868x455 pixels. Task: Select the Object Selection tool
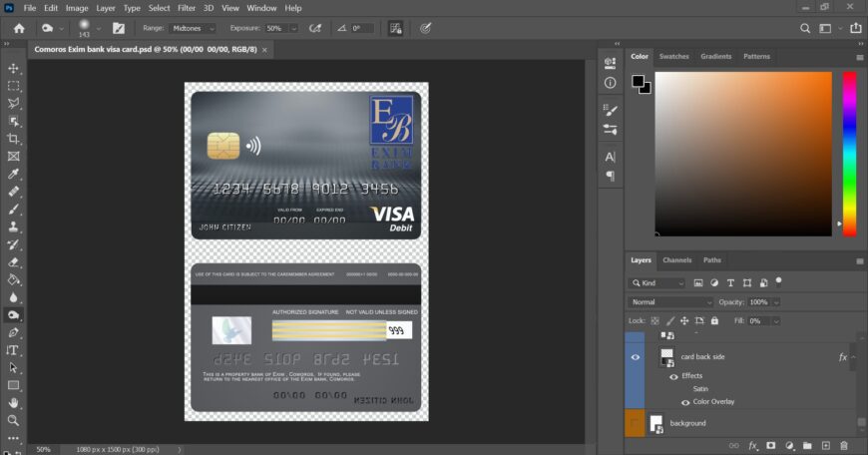pos(13,121)
